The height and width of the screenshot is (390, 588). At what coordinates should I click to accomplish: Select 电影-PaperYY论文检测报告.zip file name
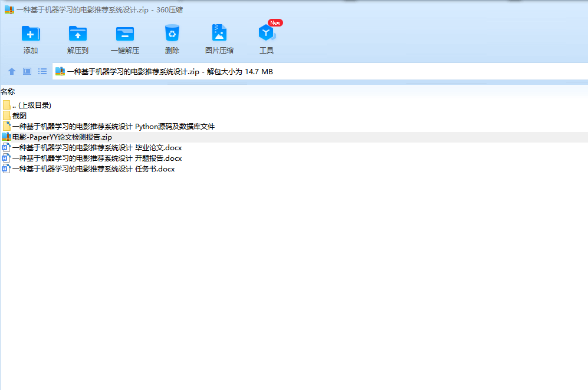click(63, 137)
